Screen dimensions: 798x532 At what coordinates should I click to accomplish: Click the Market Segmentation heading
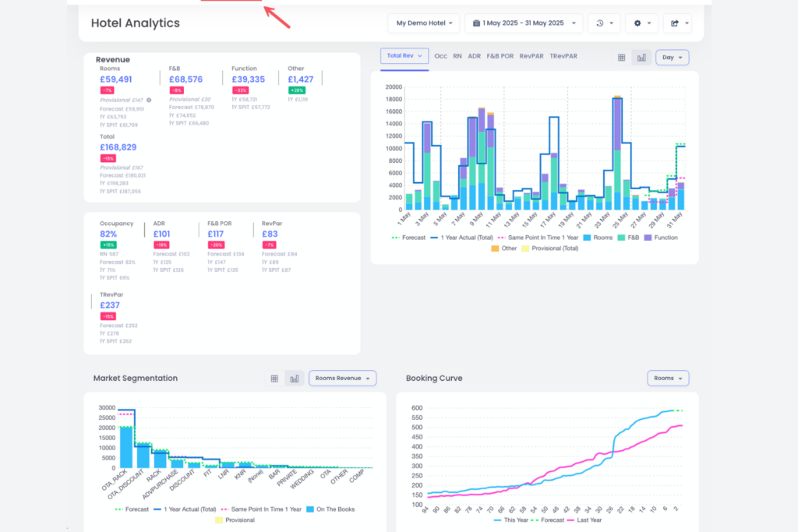(x=136, y=379)
